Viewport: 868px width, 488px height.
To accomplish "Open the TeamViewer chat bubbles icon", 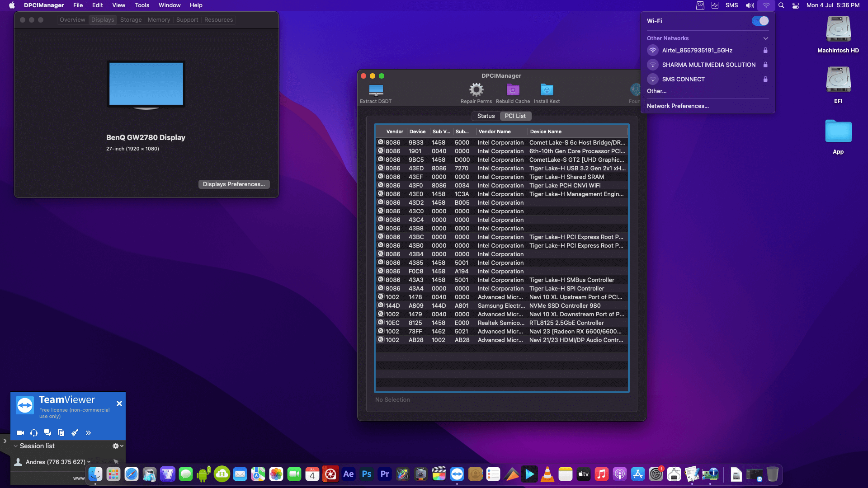I will (47, 433).
